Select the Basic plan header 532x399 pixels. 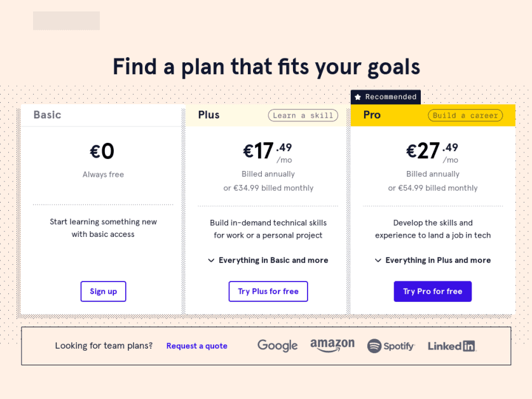point(48,115)
